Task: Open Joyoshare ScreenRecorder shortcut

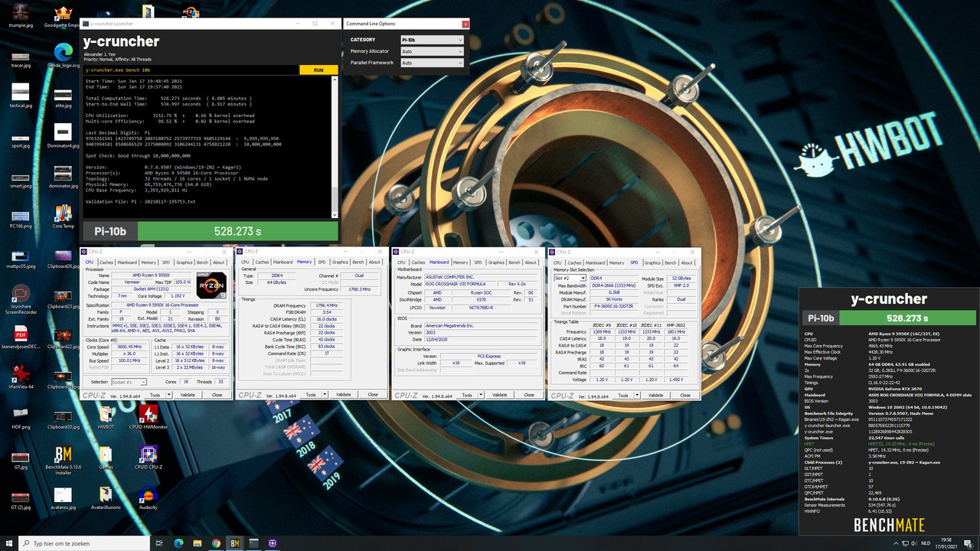Action: [x=21, y=298]
